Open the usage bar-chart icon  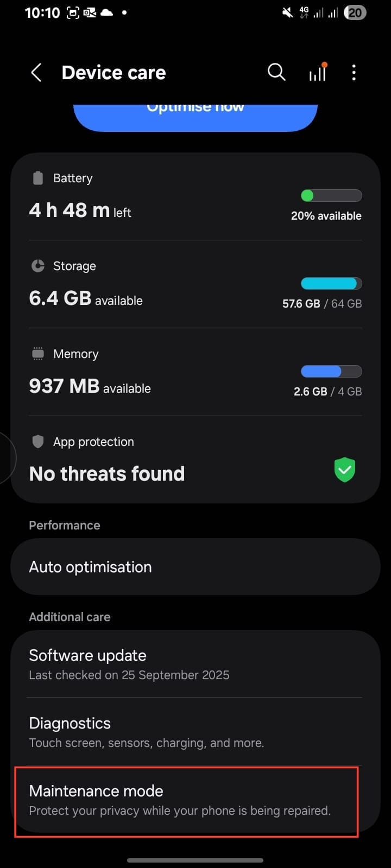[318, 72]
